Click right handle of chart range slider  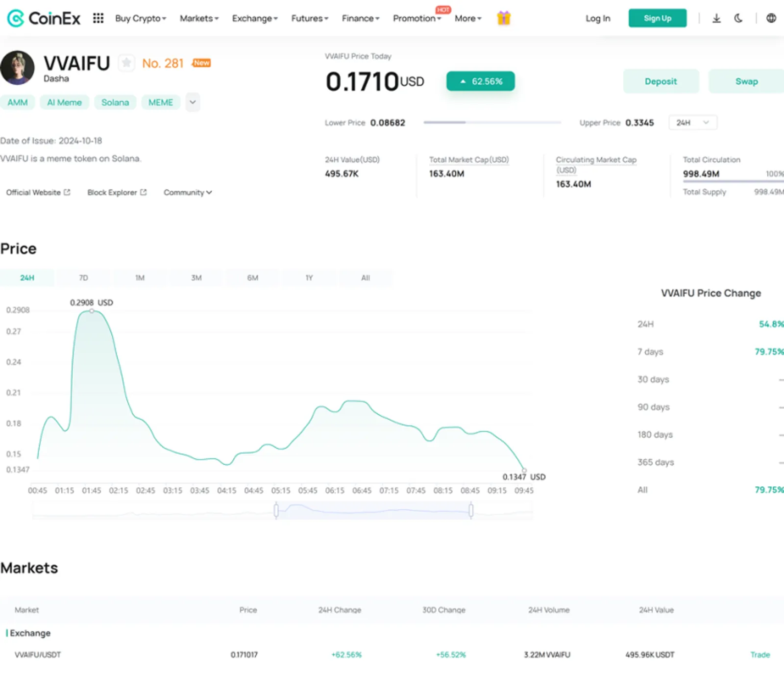point(471,510)
